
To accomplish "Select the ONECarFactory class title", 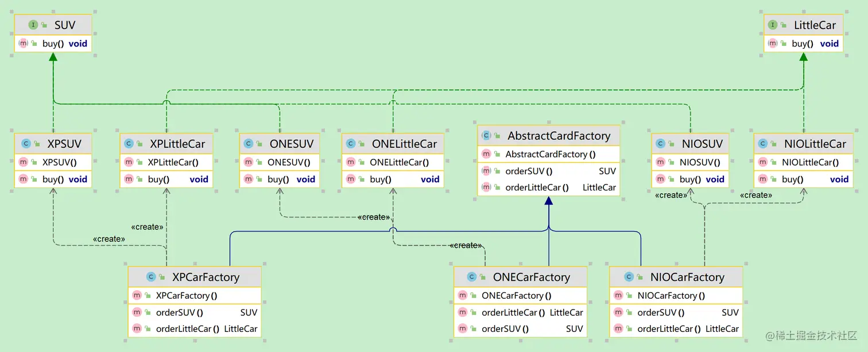I will click(x=532, y=277).
